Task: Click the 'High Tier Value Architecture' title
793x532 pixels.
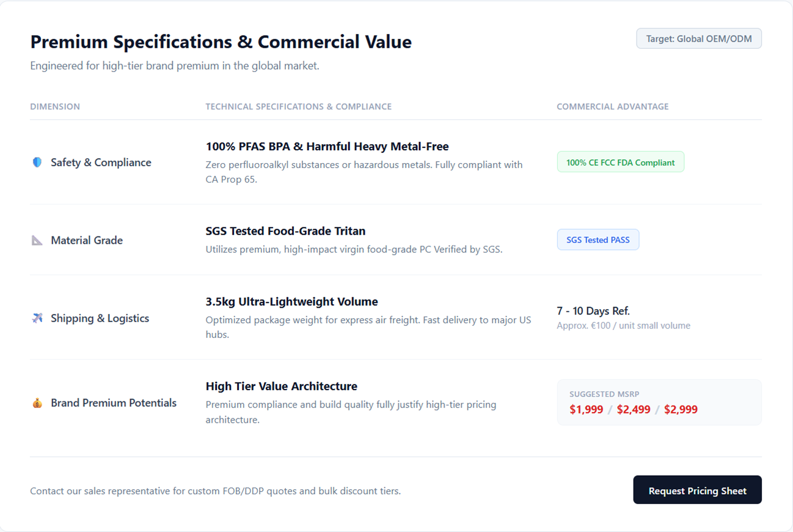Action: (x=281, y=386)
